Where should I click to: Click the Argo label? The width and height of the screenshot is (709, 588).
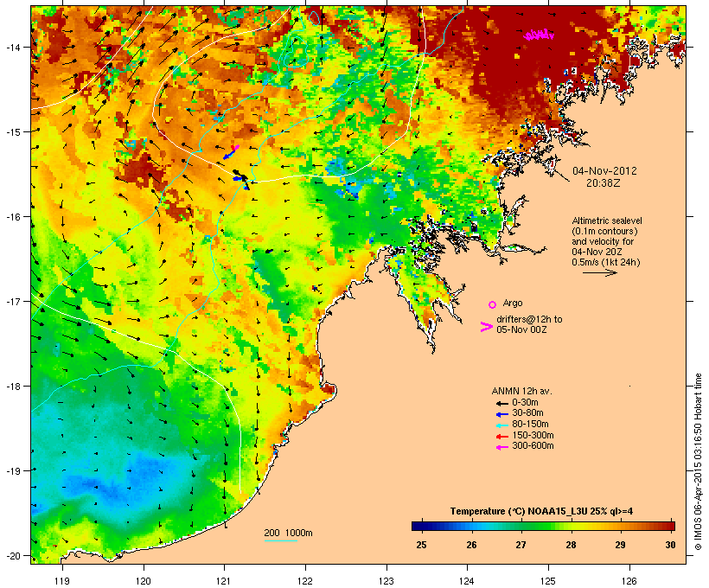(513, 303)
